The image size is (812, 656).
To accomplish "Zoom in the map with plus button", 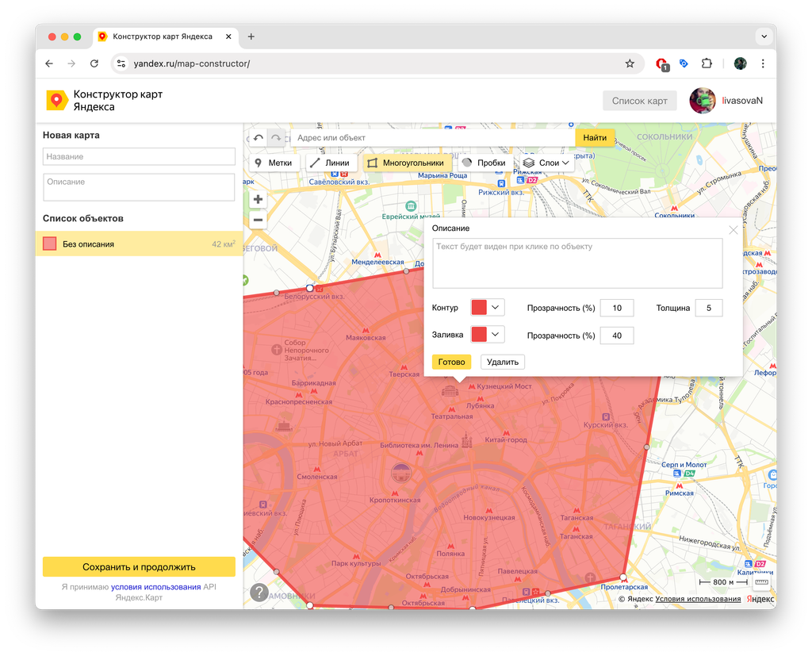I will click(x=258, y=200).
